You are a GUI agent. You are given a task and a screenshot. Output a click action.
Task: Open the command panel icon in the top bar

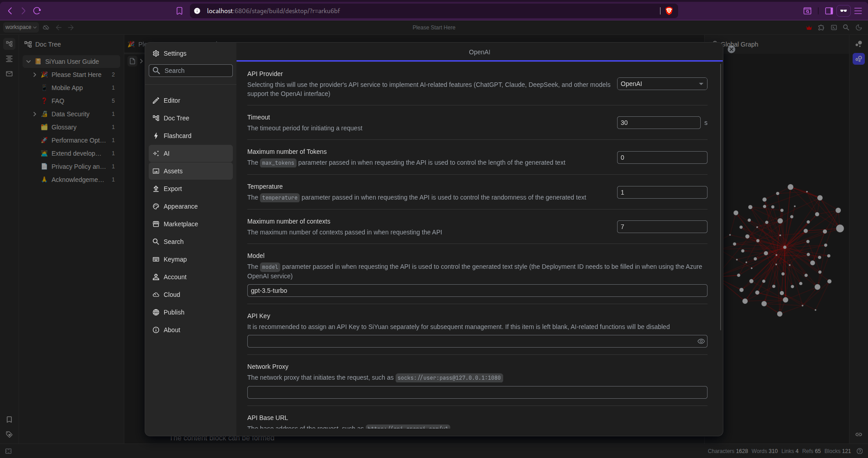tap(834, 28)
